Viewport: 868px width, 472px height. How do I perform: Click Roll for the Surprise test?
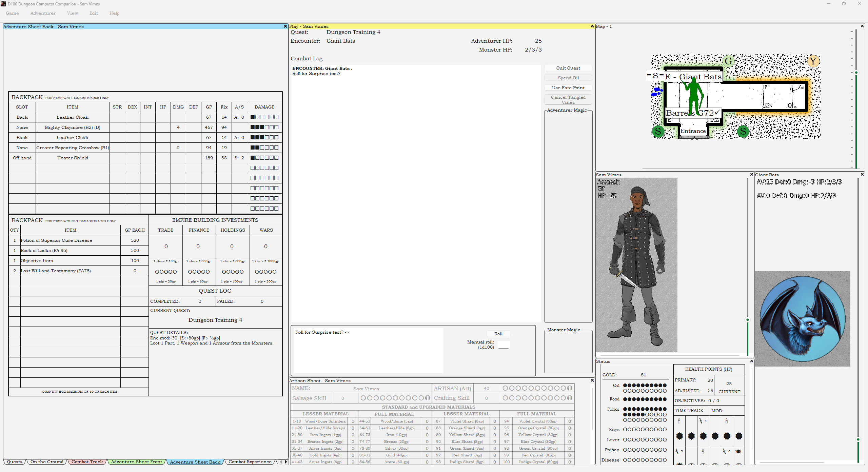coord(498,334)
